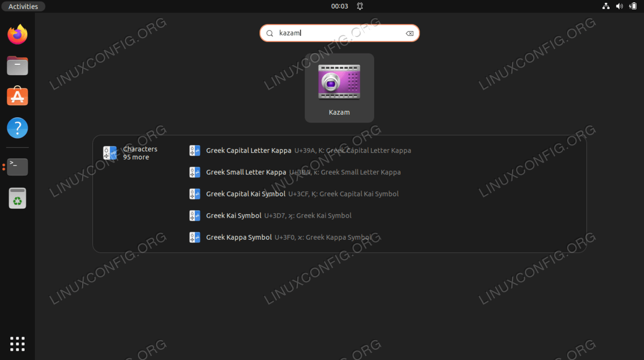The width and height of the screenshot is (644, 360).
Task: Open the clock showing 00:03
Action: pyautogui.click(x=340, y=6)
